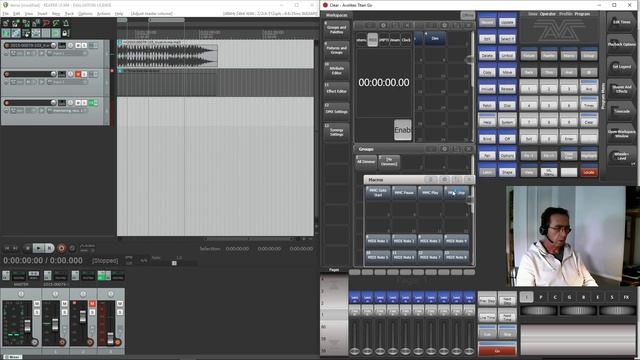Open the input selector on second track
This screenshot has height=360, width=640.
point(68,82)
